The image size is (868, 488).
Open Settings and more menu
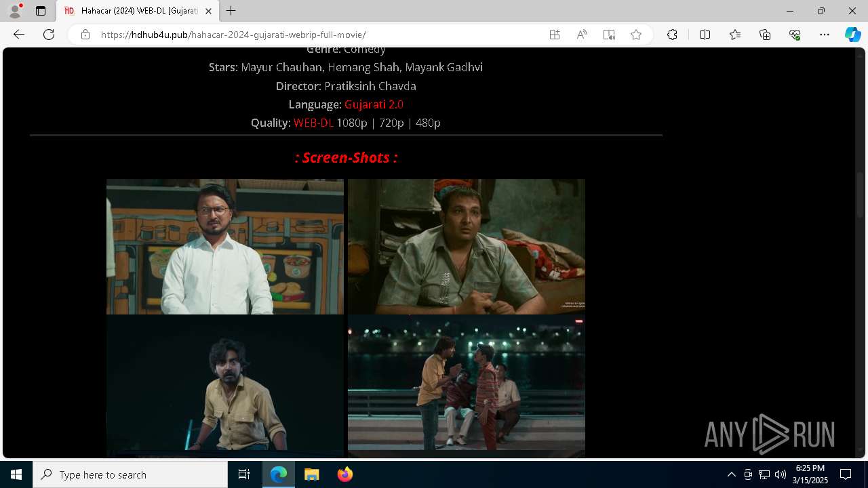825,35
